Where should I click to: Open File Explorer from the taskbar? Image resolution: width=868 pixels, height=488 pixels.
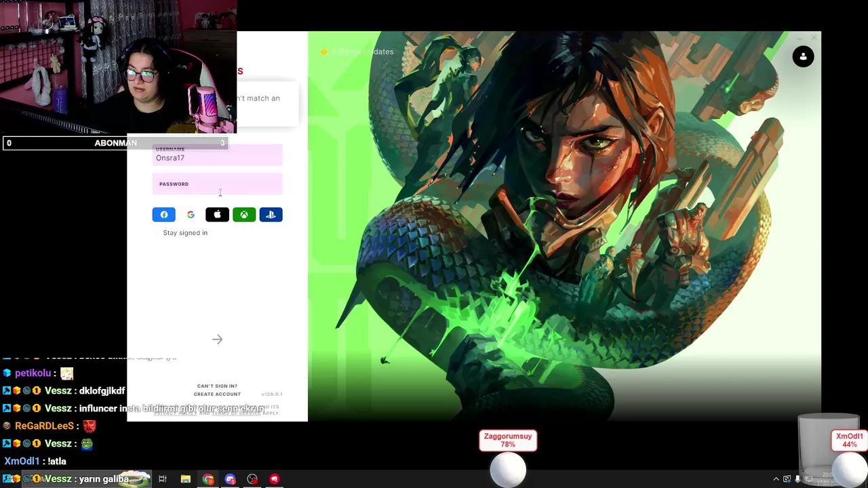coord(185,479)
